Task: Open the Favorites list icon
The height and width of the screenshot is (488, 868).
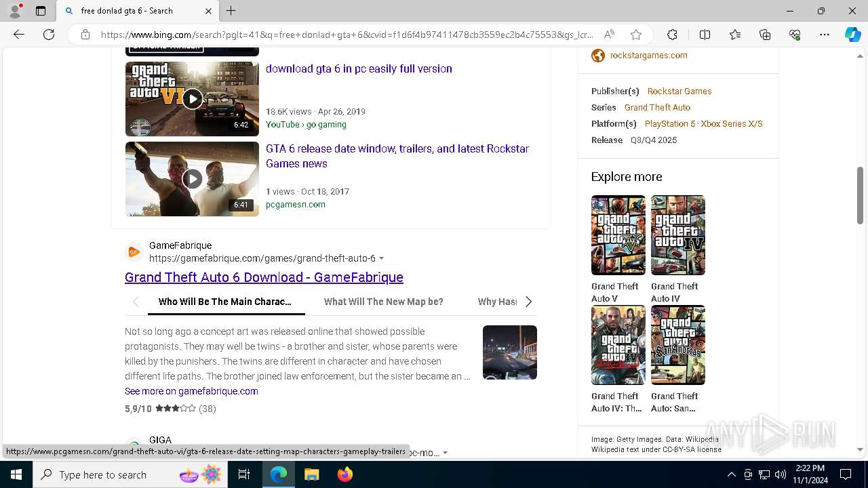Action: point(735,35)
